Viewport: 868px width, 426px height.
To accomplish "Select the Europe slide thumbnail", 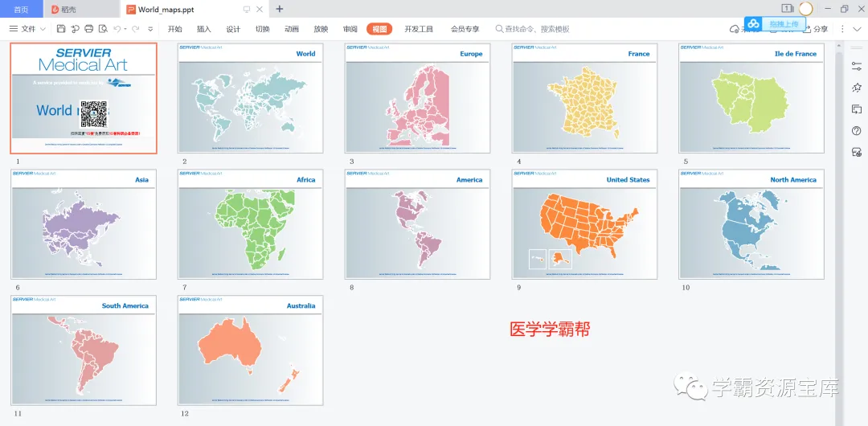I will (x=417, y=98).
